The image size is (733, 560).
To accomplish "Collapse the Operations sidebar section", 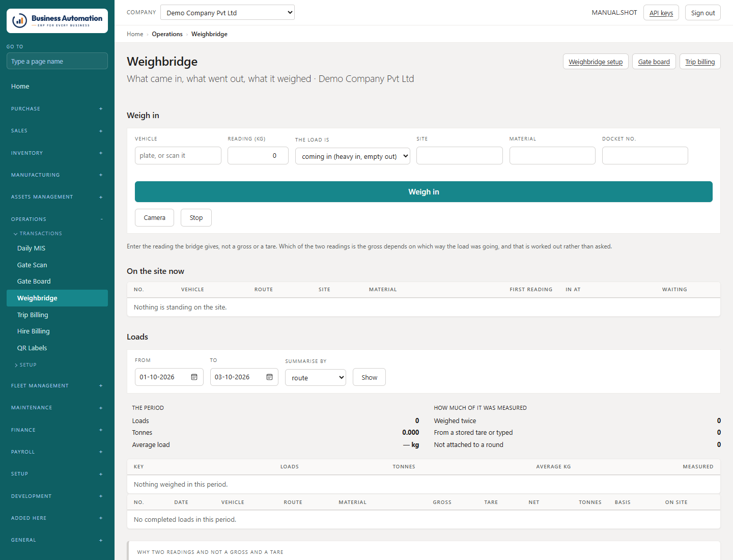I will (x=57, y=219).
